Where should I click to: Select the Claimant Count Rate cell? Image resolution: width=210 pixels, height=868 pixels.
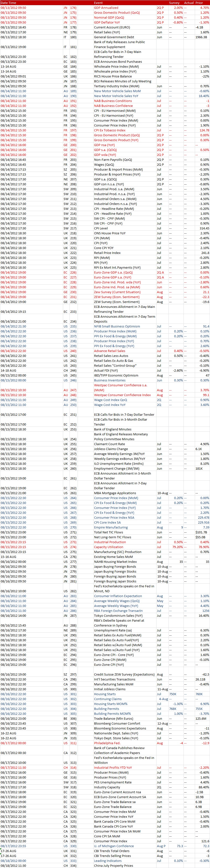point(109,444)
